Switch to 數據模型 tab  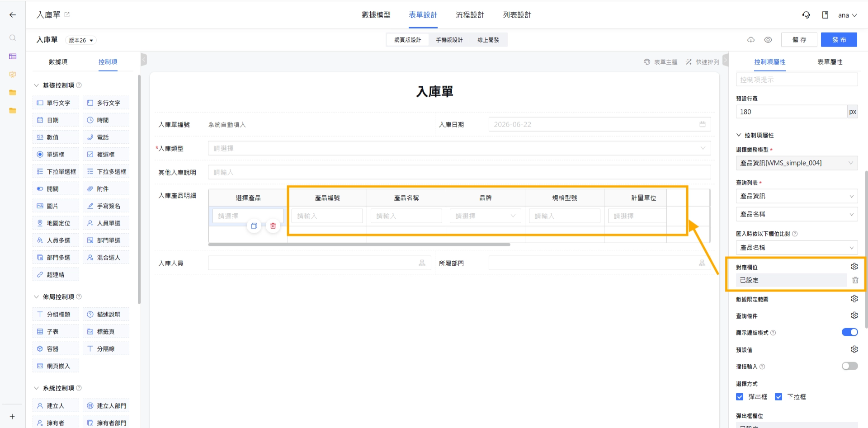pos(376,15)
